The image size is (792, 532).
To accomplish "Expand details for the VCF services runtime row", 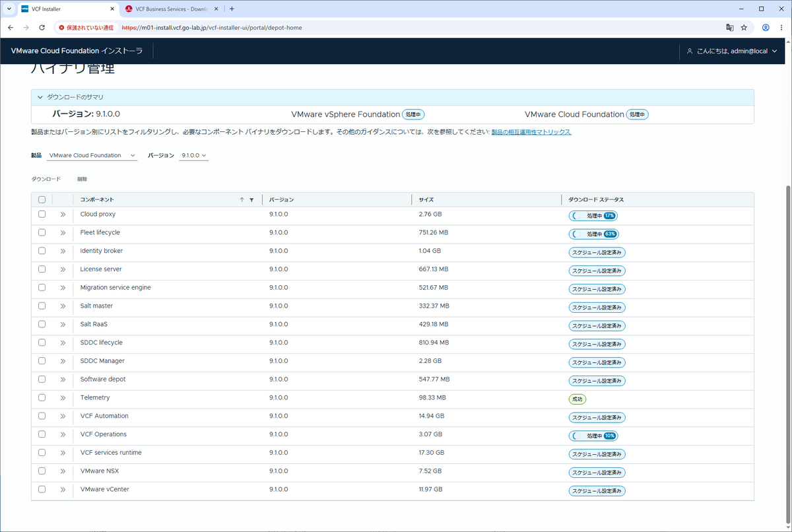I will coord(63,453).
